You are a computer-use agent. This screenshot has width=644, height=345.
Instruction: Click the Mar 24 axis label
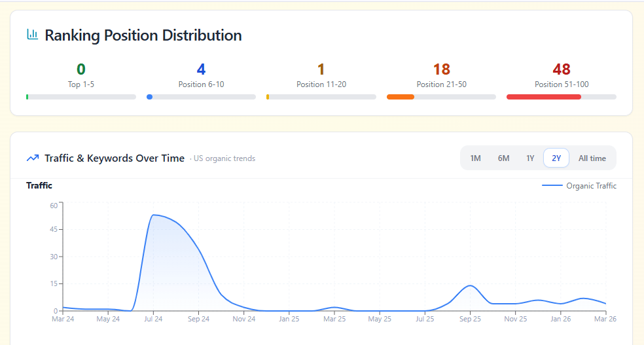[63, 319]
